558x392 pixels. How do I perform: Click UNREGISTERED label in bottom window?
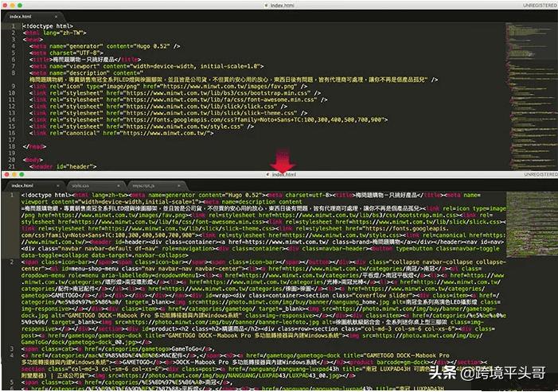540,174
